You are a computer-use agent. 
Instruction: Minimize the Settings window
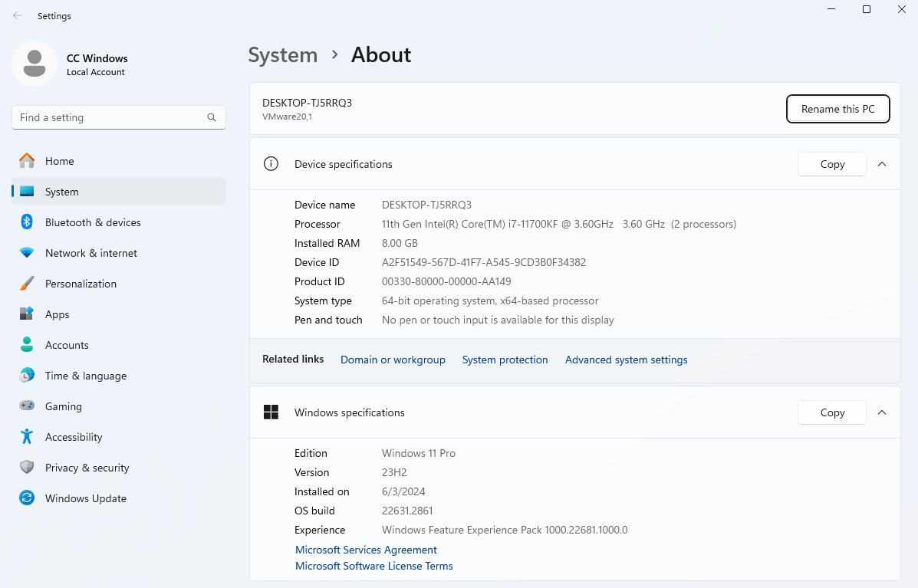coord(832,9)
